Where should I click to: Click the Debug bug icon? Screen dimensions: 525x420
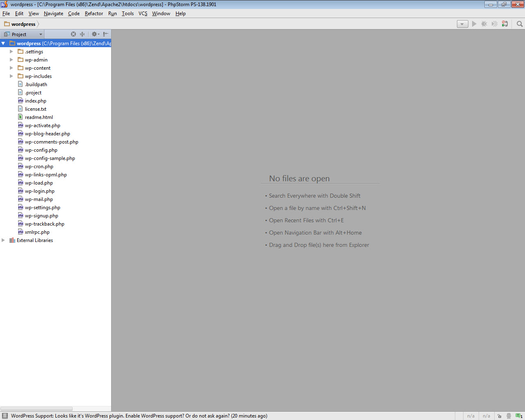[x=484, y=24]
